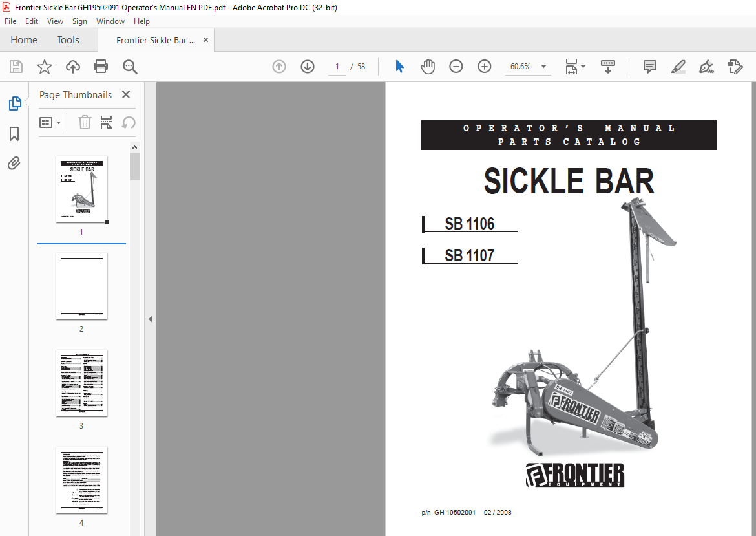Screen dimensions: 756x536
Task: Go to next page arrow
Action: click(x=307, y=67)
